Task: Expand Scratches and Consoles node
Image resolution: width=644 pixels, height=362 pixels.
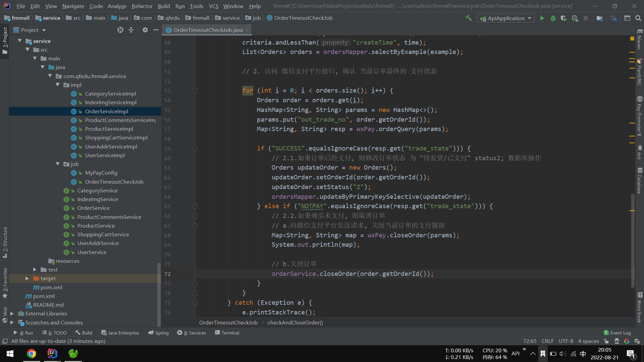Action: (12, 322)
